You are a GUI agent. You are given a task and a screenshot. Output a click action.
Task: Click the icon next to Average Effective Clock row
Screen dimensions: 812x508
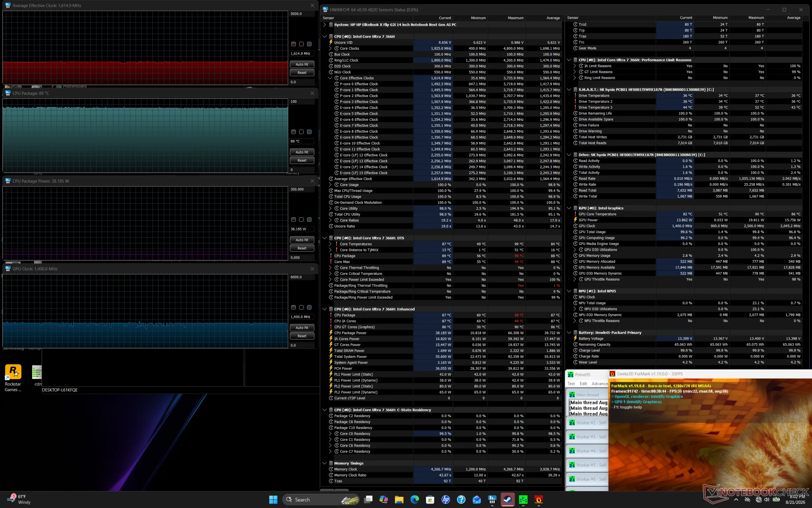[x=331, y=179]
